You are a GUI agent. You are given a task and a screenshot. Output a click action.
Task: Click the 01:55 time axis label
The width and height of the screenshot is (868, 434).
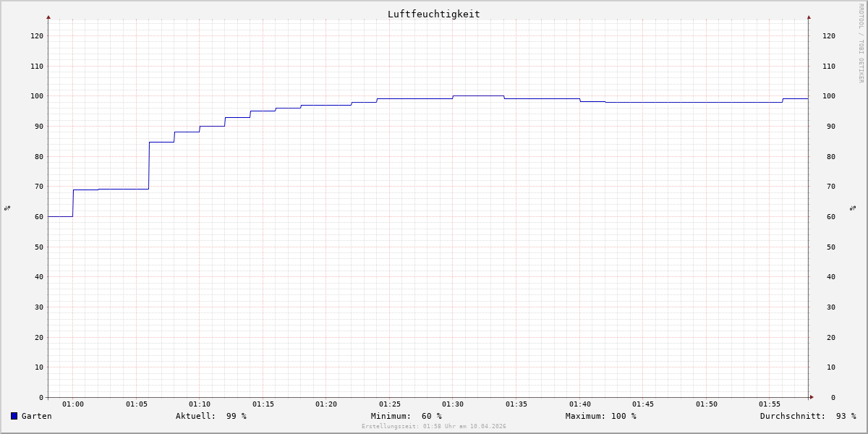point(770,404)
